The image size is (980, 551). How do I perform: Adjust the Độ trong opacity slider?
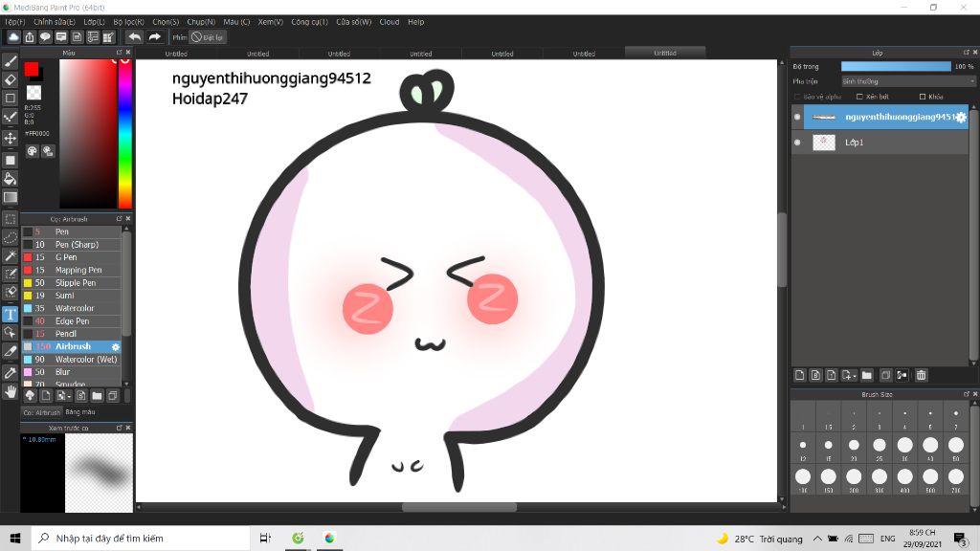pos(896,66)
